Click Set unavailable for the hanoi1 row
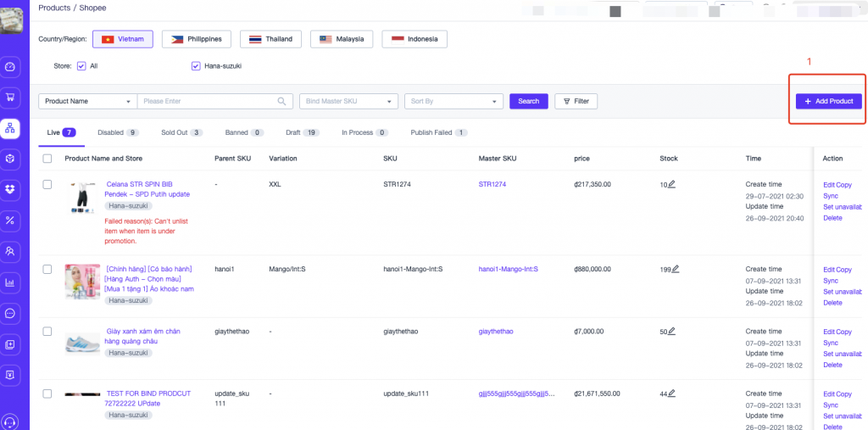This screenshot has height=430, width=868. click(x=843, y=292)
